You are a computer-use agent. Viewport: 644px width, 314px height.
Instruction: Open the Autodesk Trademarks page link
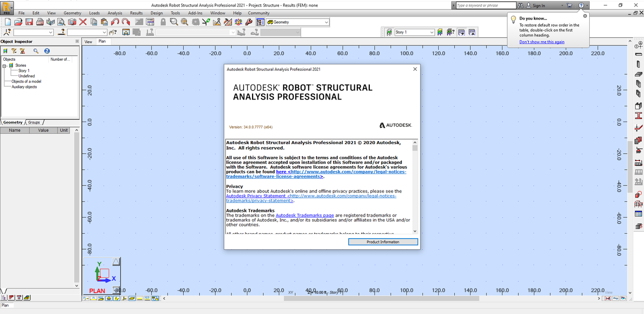click(305, 215)
